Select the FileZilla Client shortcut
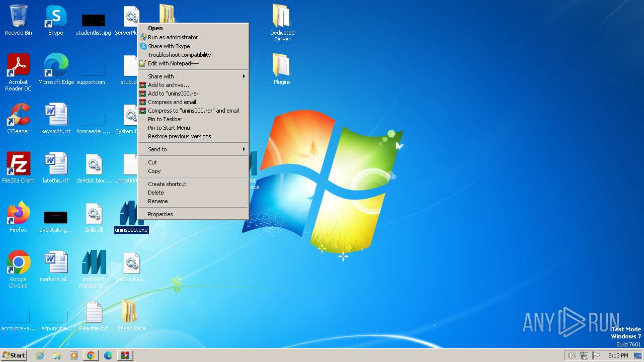The width and height of the screenshot is (644, 362). [18, 167]
